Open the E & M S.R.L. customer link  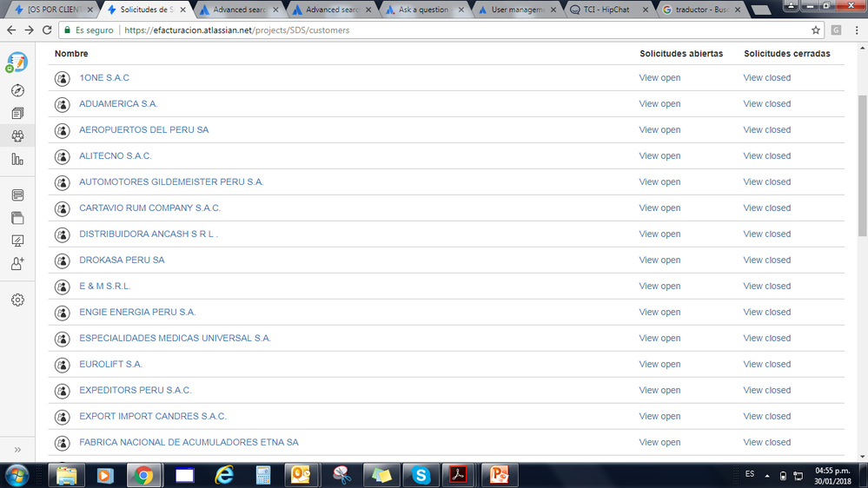104,286
